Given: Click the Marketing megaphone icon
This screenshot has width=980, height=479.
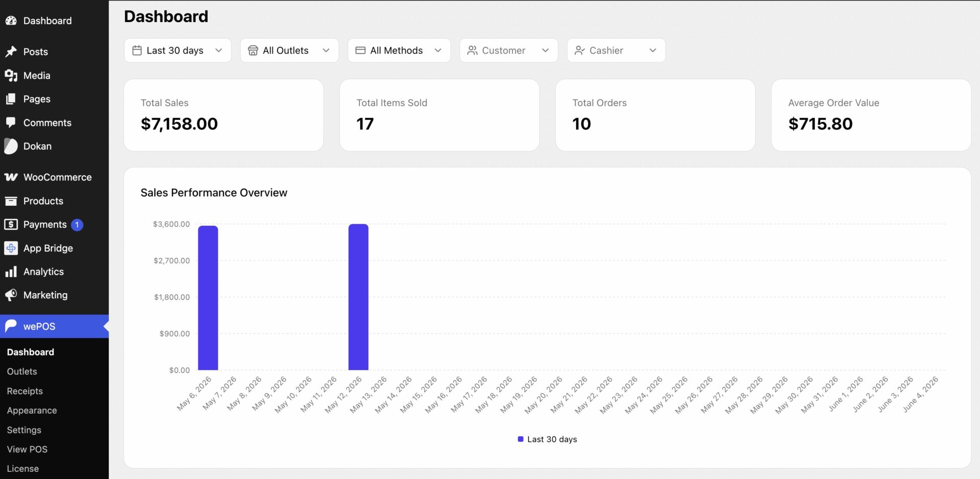Looking at the screenshot, I should tap(11, 295).
